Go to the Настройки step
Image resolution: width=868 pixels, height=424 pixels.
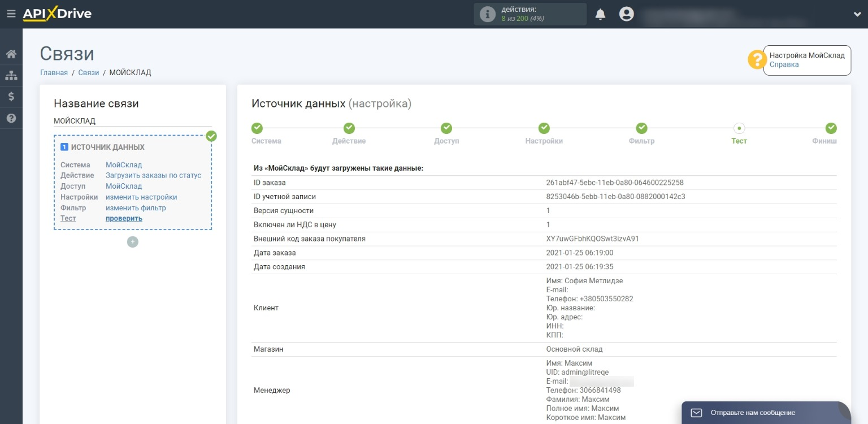(544, 128)
